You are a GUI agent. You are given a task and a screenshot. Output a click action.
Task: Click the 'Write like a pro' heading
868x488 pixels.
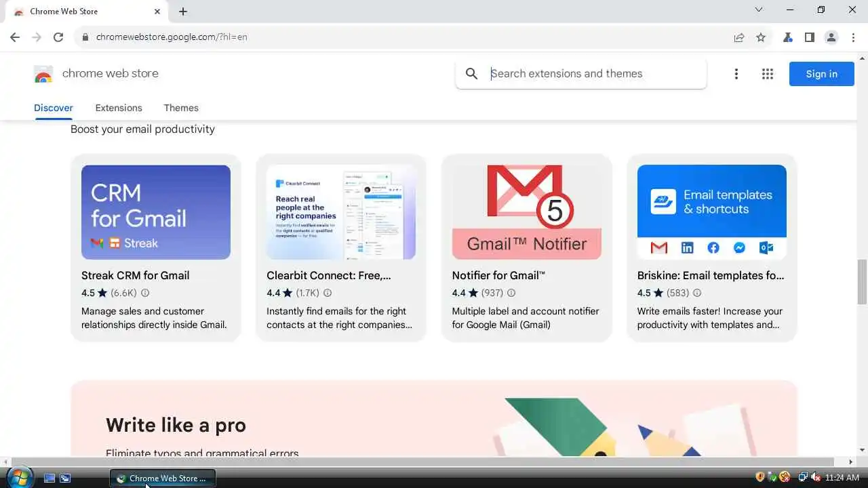click(x=176, y=425)
